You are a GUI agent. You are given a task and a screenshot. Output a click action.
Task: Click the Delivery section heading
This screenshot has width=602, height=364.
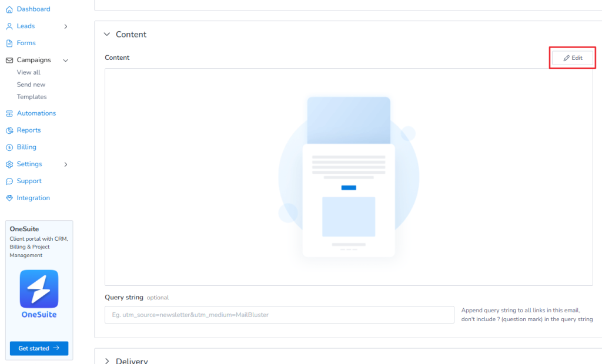point(132,361)
